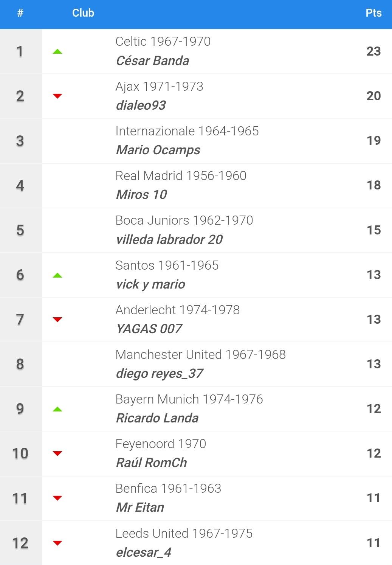The height and width of the screenshot is (565, 392).
Task: Click the green up arrow beside Bayern Munich 1974-1976
Action: click(x=57, y=409)
